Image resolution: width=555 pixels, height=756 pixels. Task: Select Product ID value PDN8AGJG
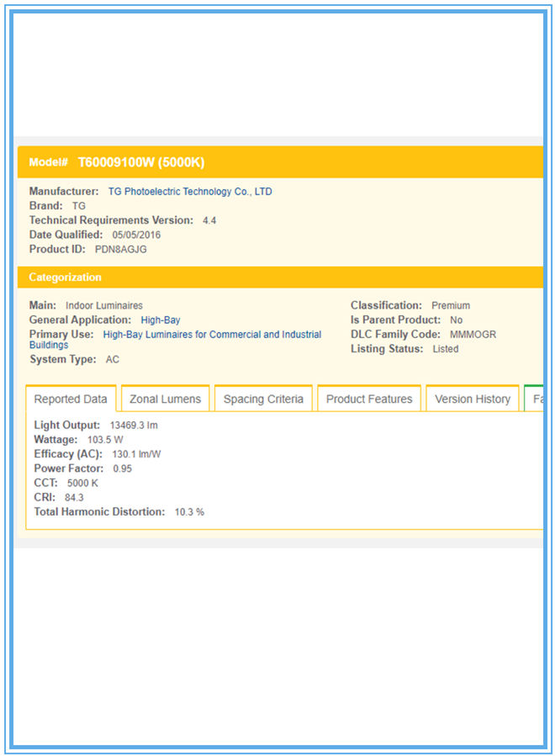(120, 249)
